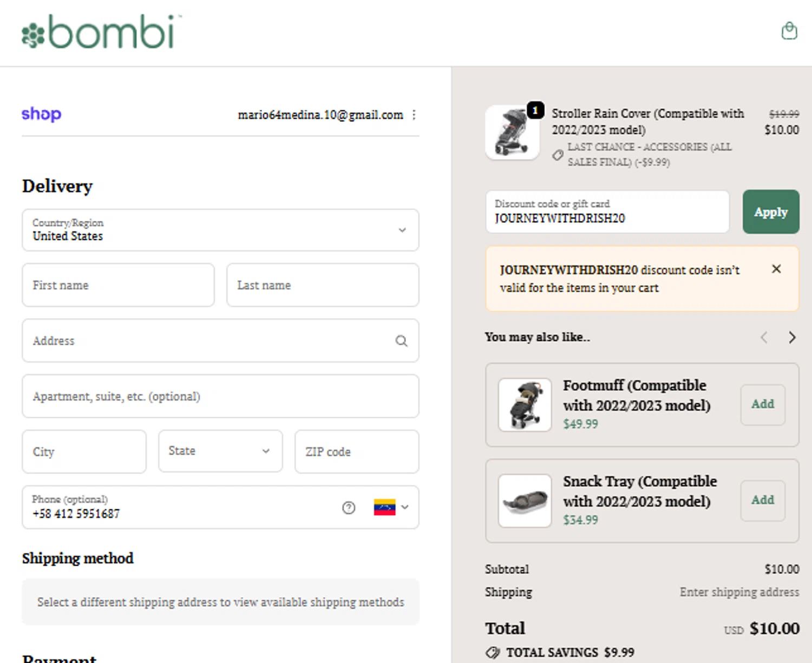Open the shopping bag cart icon
Viewport: 812px width, 663px height.
tap(789, 31)
